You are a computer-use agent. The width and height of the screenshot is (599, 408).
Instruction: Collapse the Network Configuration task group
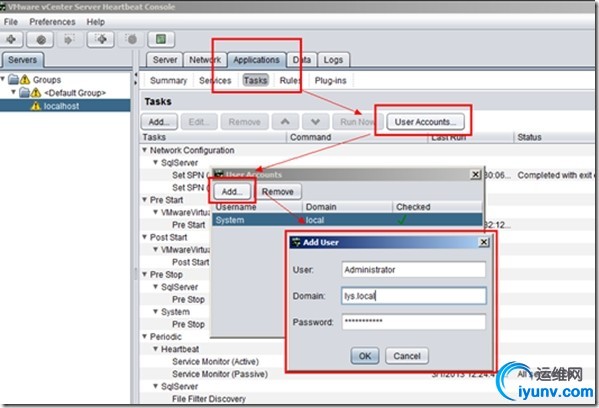coord(145,150)
